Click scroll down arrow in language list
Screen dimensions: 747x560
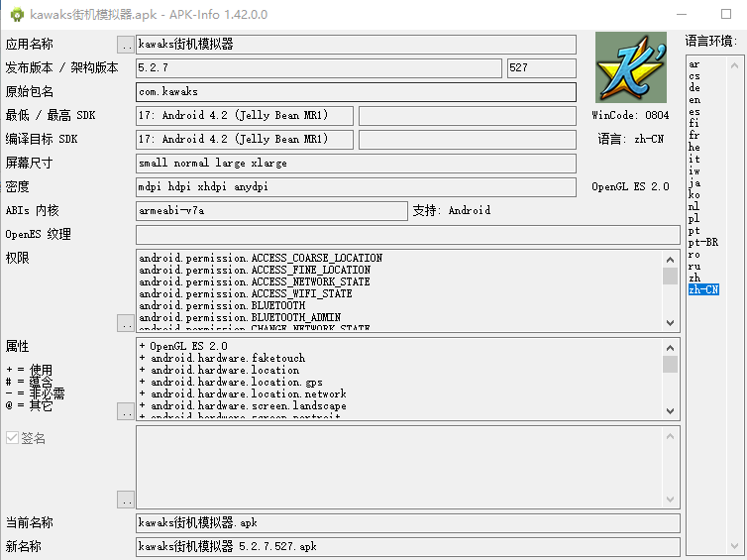pyautogui.click(x=734, y=545)
